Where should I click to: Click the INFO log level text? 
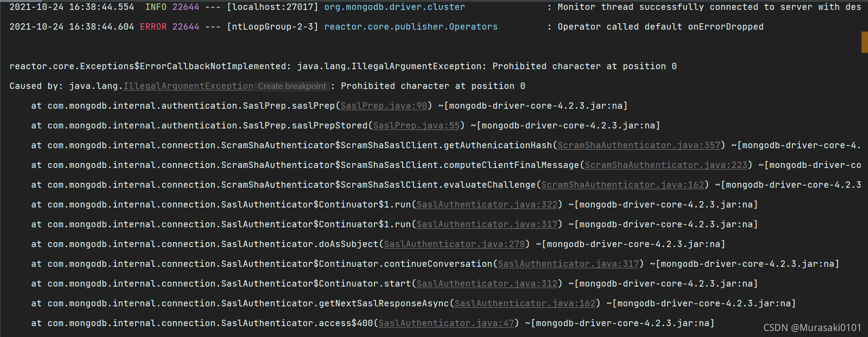tap(156, 7)
